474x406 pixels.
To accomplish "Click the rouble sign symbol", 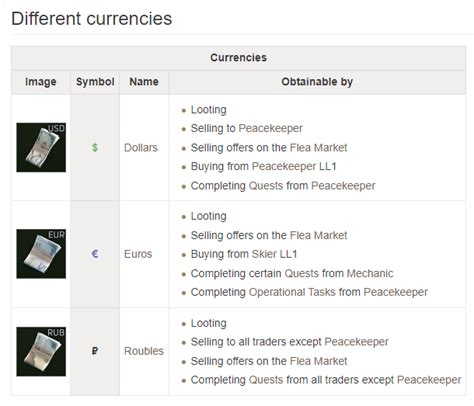I will 95,351.
